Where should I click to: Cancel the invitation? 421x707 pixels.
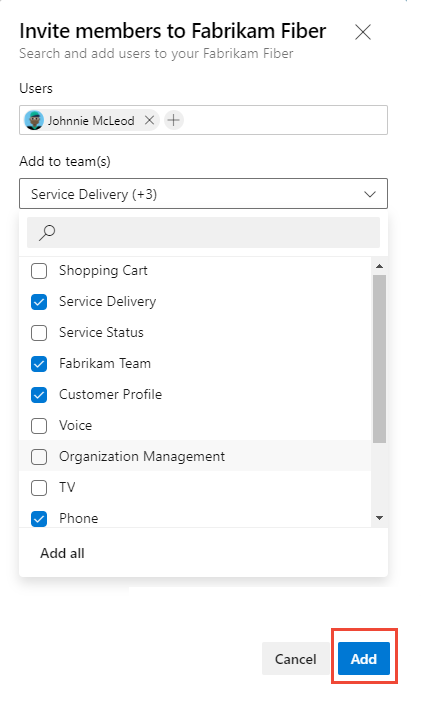296,659
